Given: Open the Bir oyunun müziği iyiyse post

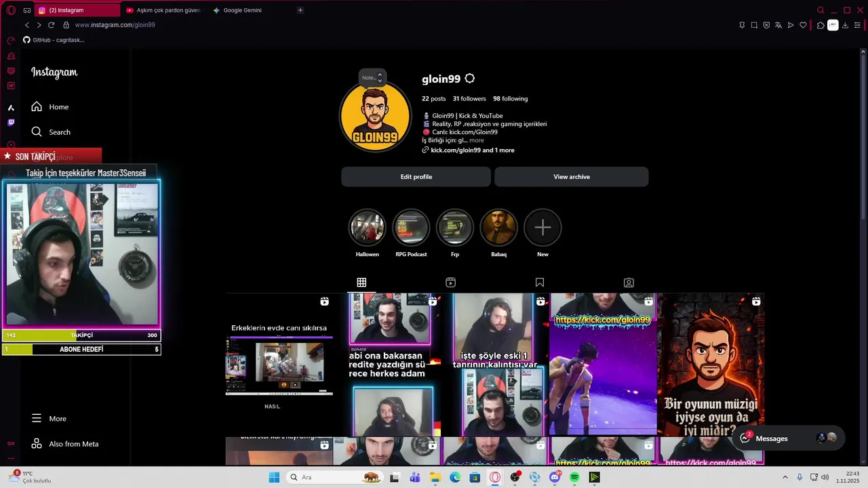Looking at the screenshot, I should [711, 364].
